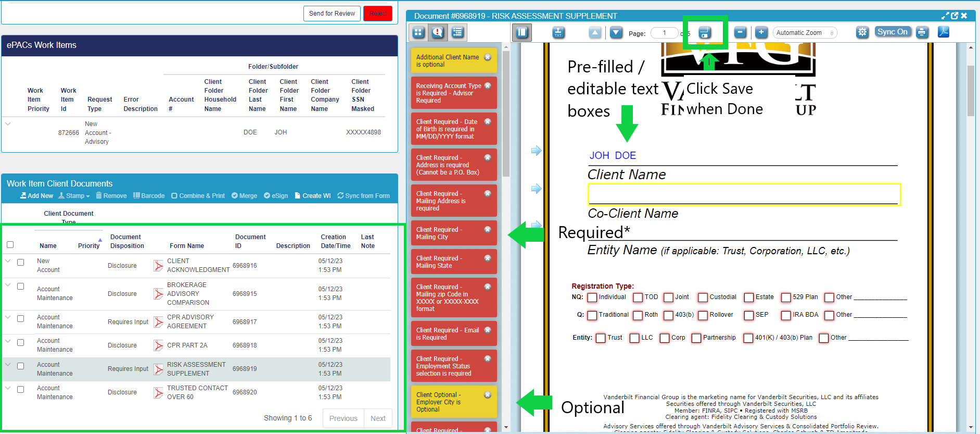The width and height of the screenshot is (980, 434).
Task: Click Create WI in documents toolbar
Action: (x=313, y=196)
